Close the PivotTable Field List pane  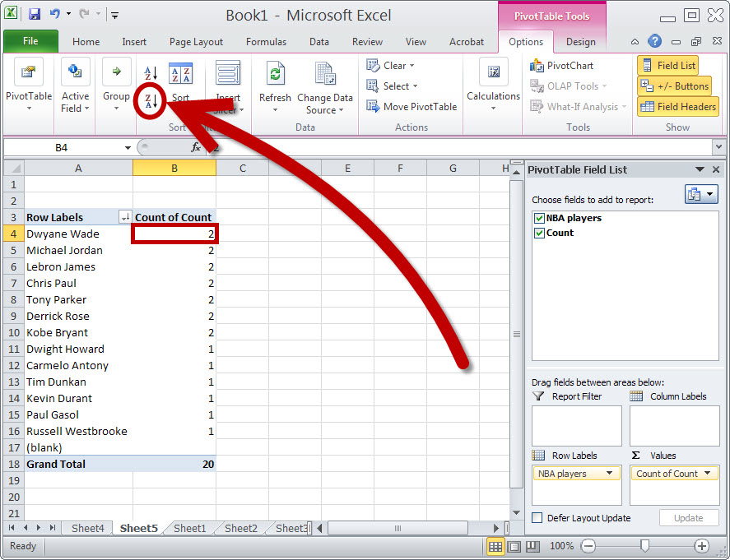(x=716, y=169)
